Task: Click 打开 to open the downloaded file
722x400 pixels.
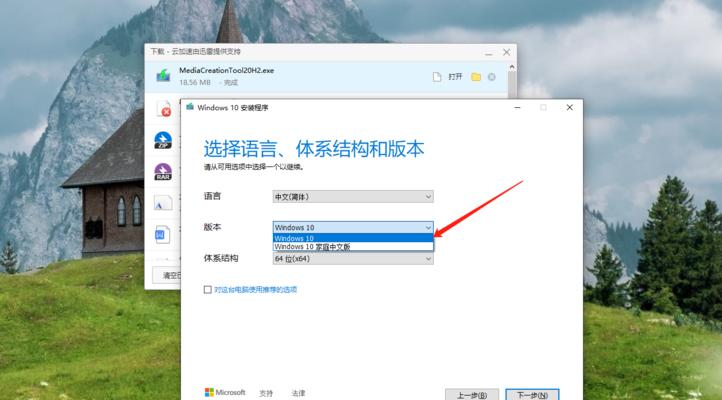Action: point(455,77)
